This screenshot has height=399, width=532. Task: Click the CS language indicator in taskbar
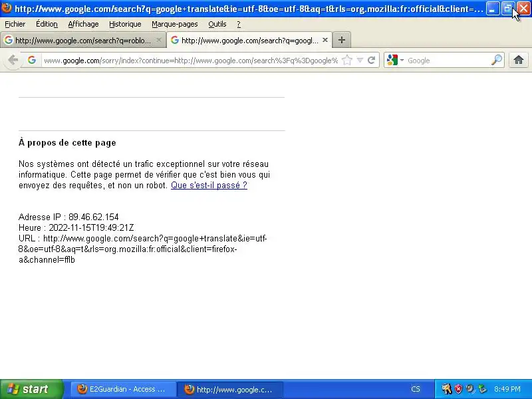[416, 389]
